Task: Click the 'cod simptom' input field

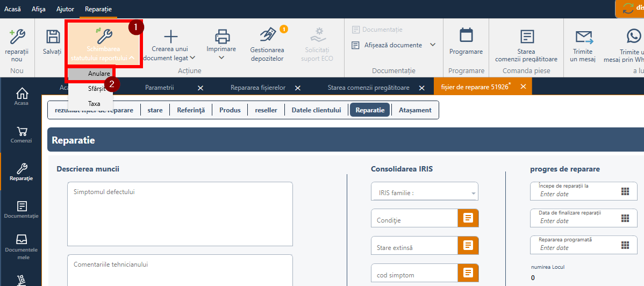Action: 414,273
